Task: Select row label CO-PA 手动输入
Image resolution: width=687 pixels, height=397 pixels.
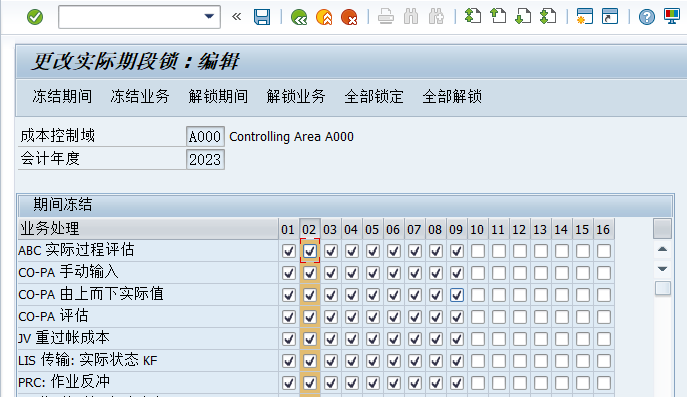Action: (68, 272)
